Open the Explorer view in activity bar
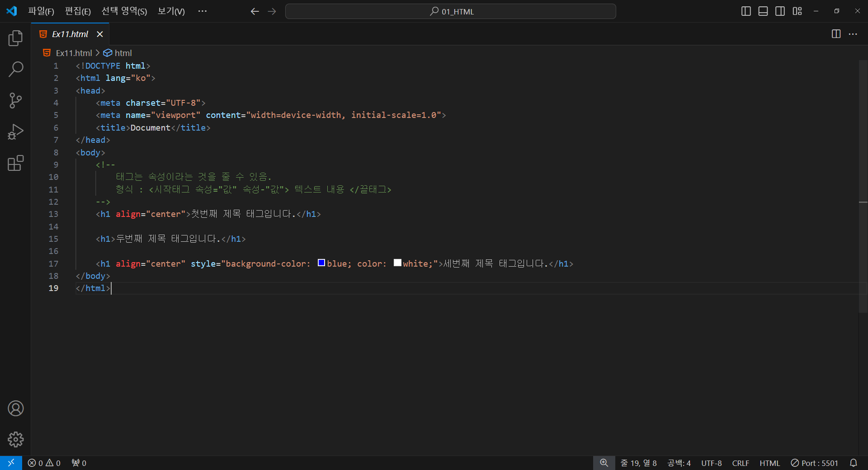 coord(15,38)
